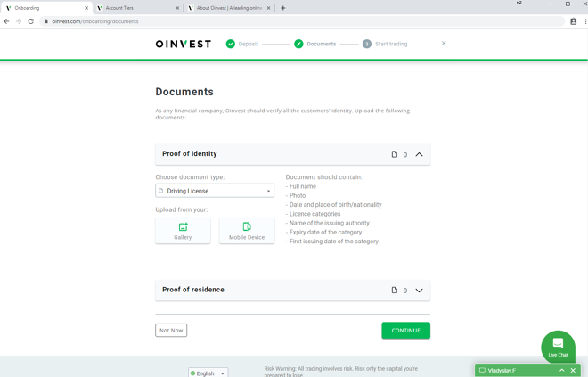Open the Driving License document type dropdown
This screenshot has height=377, width=588.
point(215,191)
